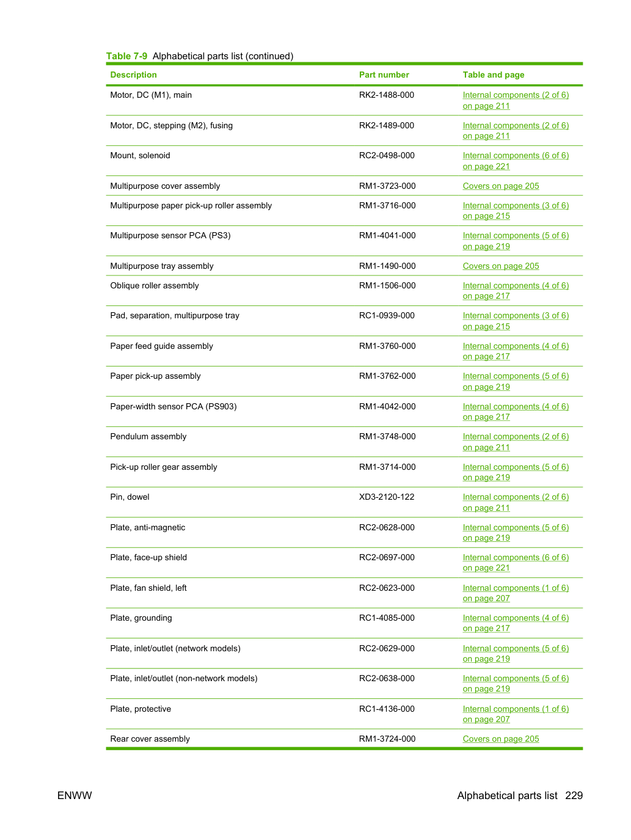Open Plate, fan shield, left link
Screen dimensions: 631x840
coord(516,593)
